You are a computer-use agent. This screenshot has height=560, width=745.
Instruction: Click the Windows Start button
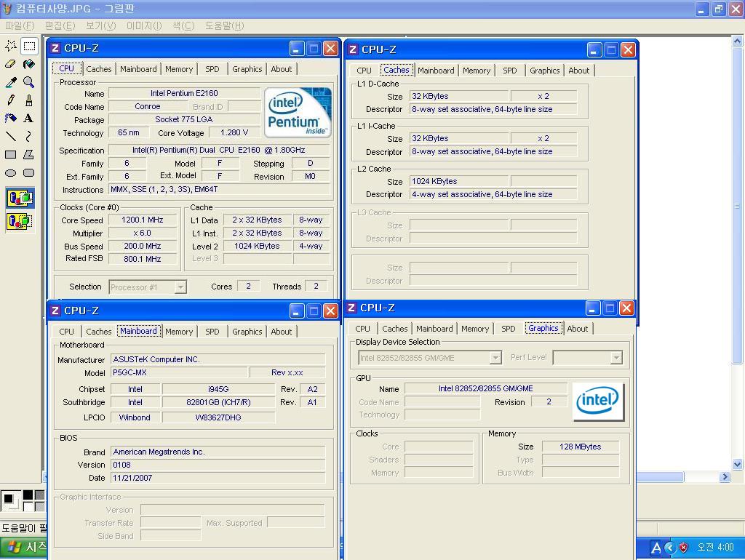point(24,547)
